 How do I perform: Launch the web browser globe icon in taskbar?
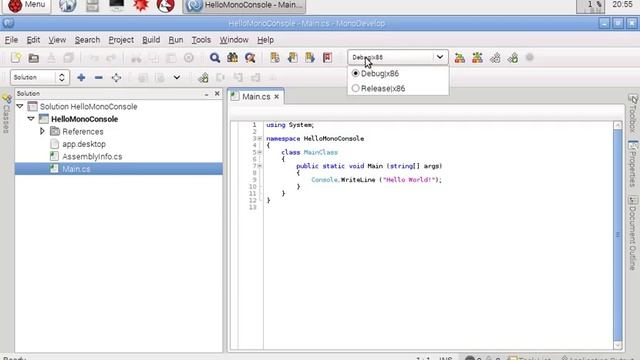point(67,5)
